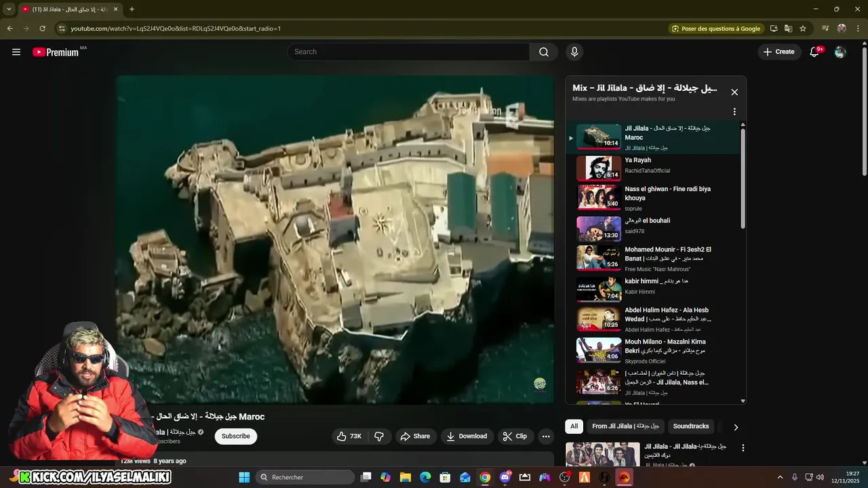Open a new browser tab
Viewport: 868px width, 488px height.
[132, 9]
